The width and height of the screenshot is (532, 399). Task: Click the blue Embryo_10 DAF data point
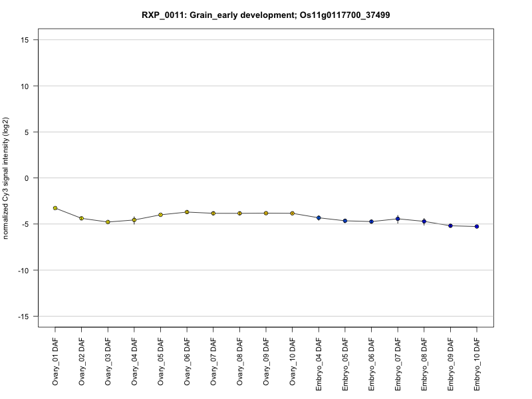[477, 227]
